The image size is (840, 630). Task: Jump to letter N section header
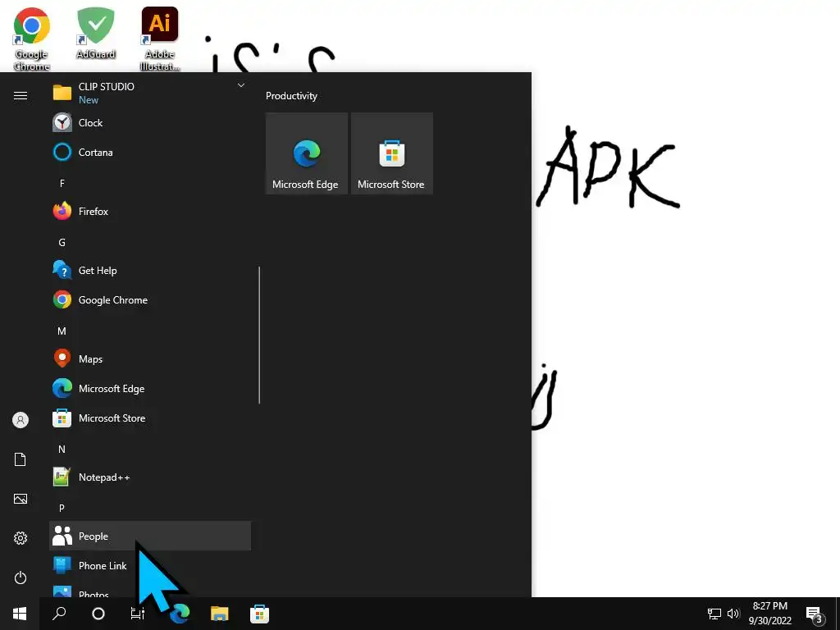coord(62,449)
